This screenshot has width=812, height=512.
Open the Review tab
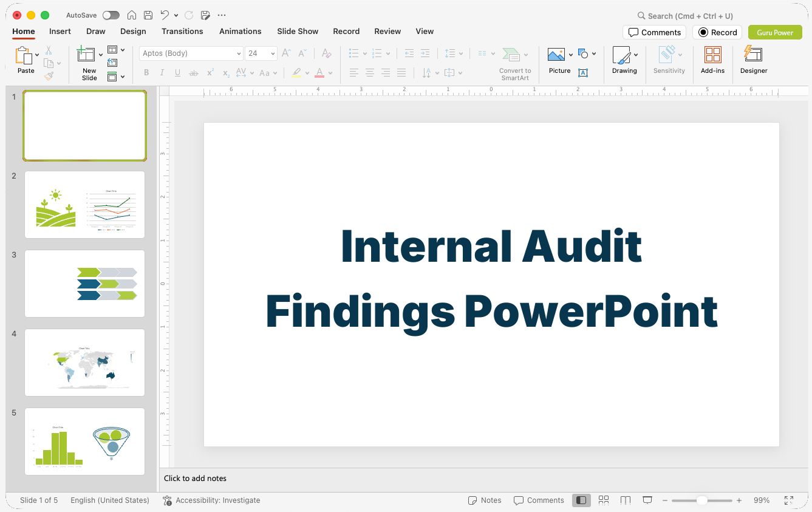pyautogui.click(x=387, y=31)
